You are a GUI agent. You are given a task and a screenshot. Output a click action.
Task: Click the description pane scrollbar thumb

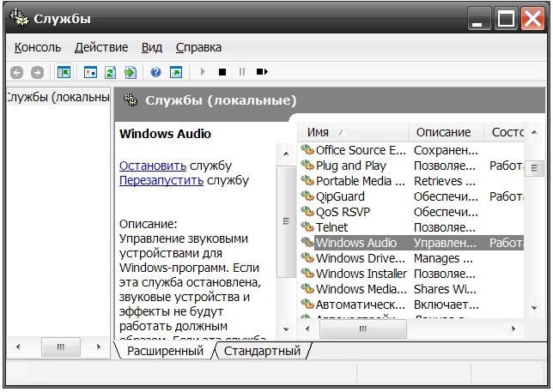(x=286, y=221)
